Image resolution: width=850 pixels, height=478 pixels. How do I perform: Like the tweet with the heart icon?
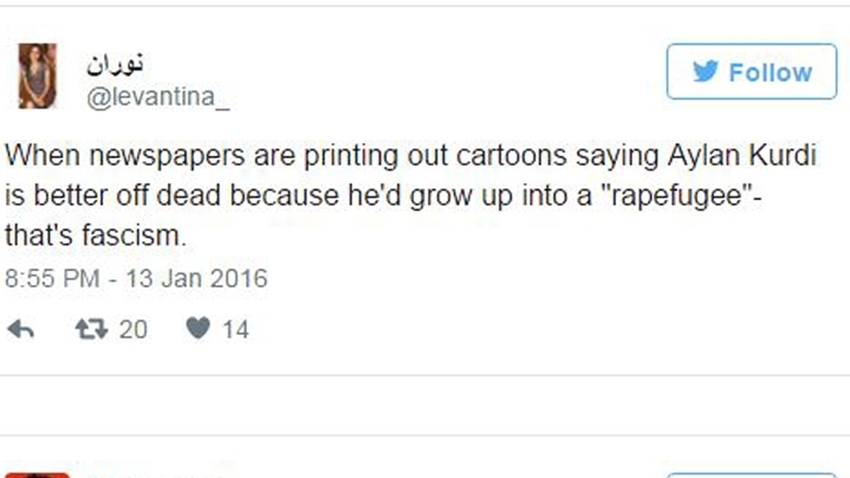[199, 329]
